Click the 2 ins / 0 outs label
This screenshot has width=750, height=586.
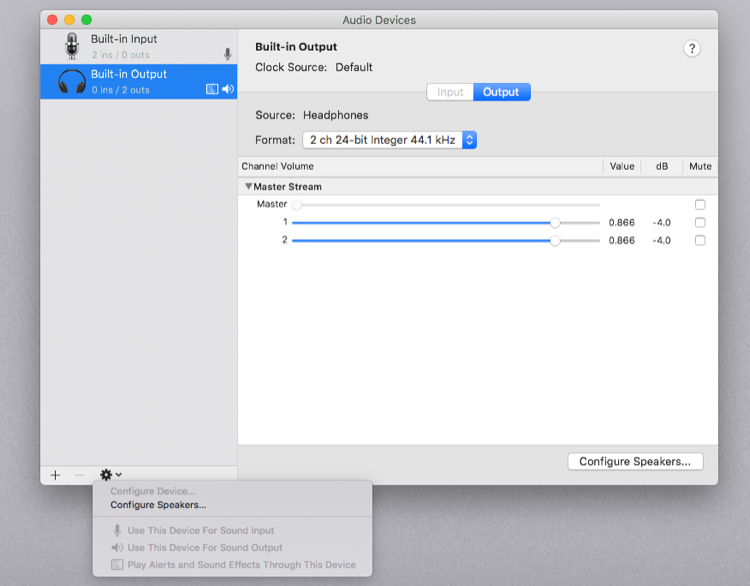(x=121, y=55)
